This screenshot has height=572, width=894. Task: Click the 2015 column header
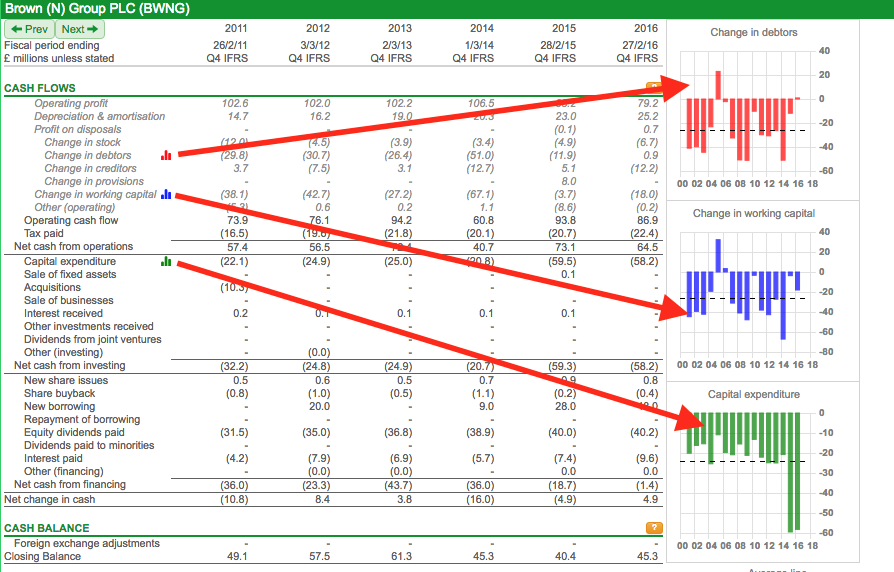pos(564,29)
